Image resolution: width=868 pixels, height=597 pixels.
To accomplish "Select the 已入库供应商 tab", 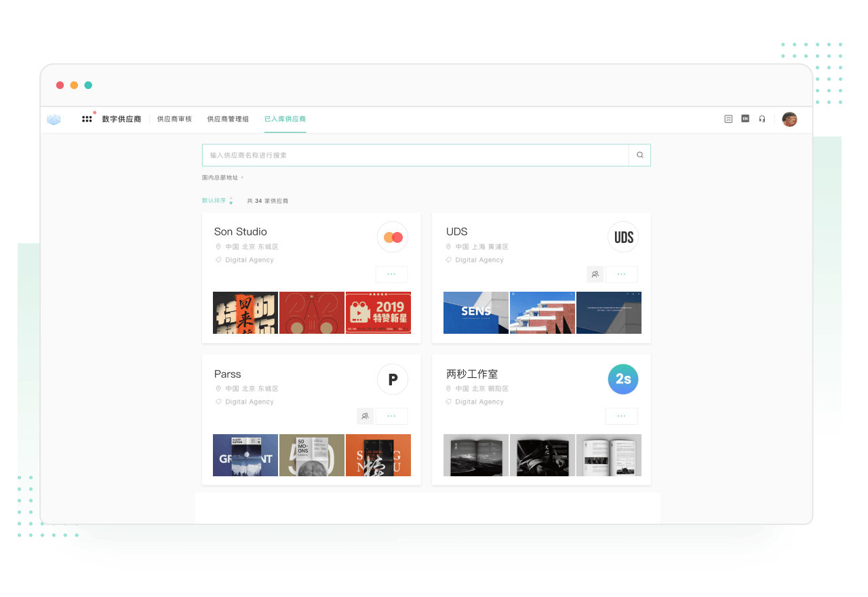I will (x=285, y=119).
